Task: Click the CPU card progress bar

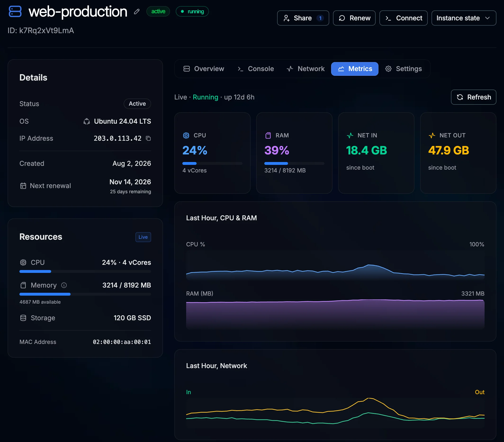Action: 212,163
